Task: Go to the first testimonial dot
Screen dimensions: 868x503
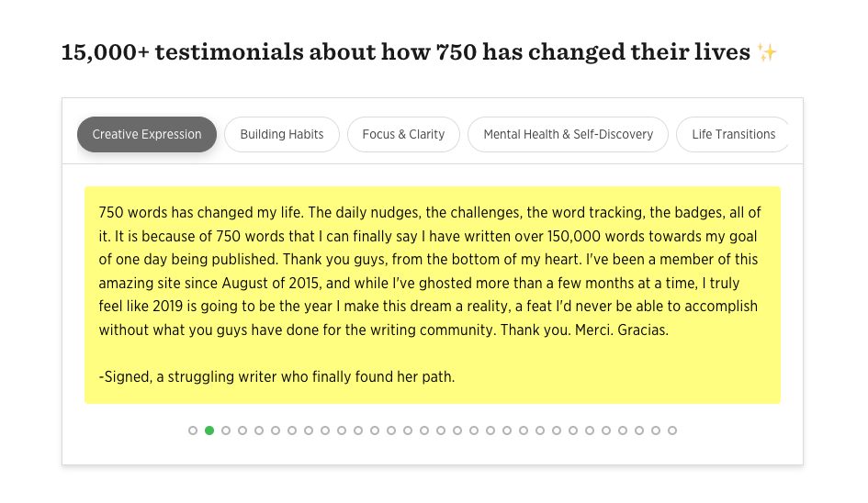Action: [193, 430]
